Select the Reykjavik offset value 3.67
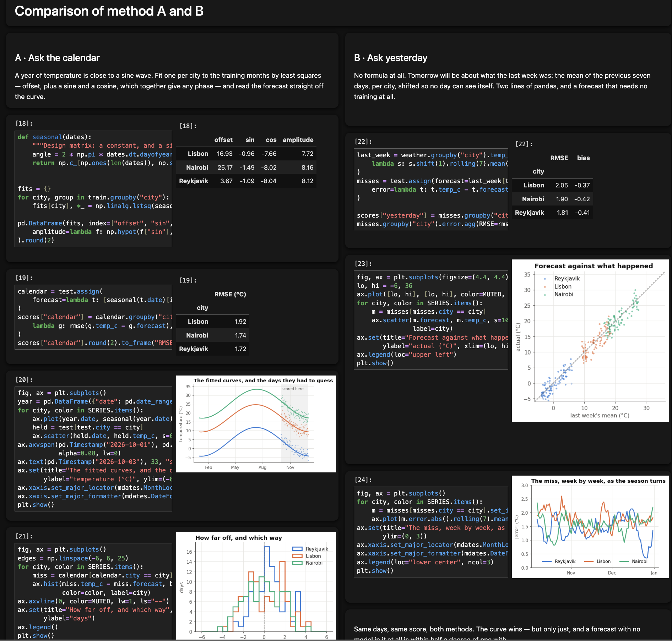This screenshot has width=672, height=641. point(226,181)
